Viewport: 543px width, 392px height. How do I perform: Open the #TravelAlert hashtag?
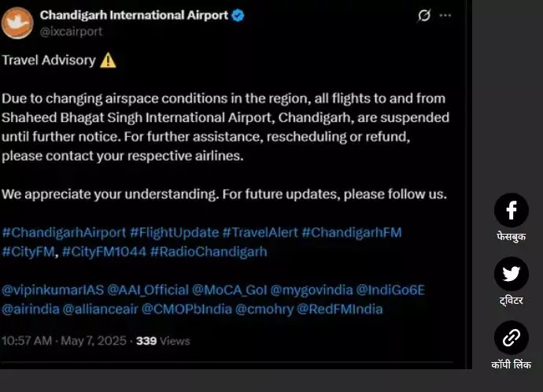260,232
